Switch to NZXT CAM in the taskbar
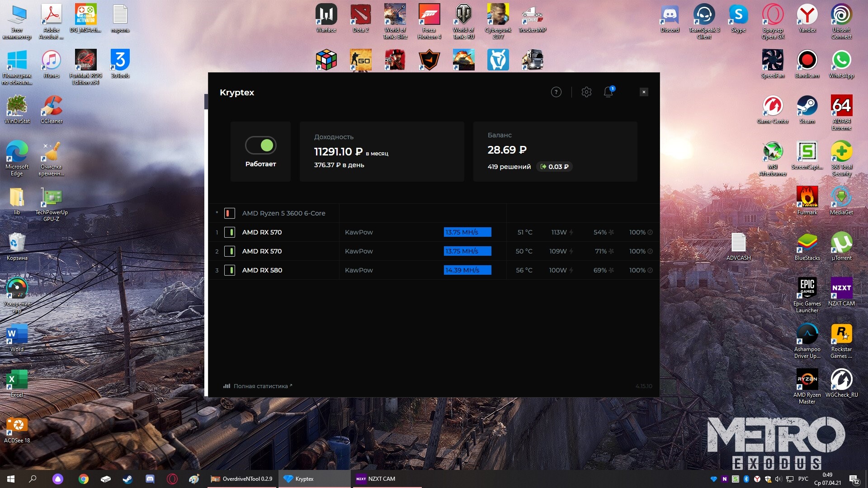The height and width of the screenshot is (488, 868). click(x=376, y=479)
